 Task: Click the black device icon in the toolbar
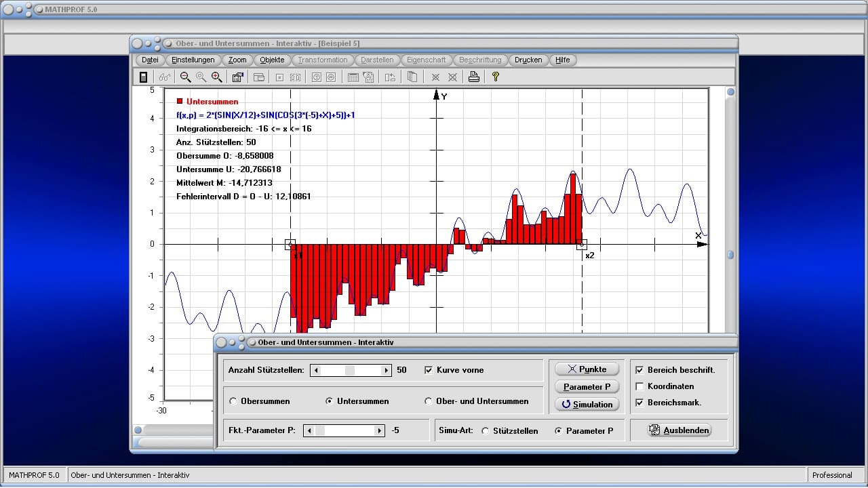143,77
